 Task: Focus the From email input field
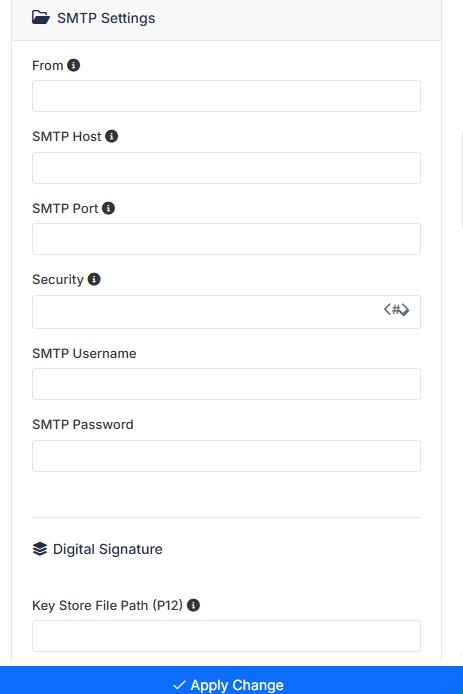pyautogui.click(x=226, y=96)
